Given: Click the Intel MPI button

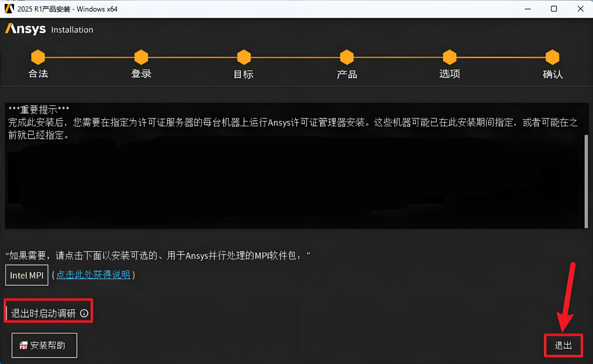Looking at the screenshot, I should pos(27,275).
